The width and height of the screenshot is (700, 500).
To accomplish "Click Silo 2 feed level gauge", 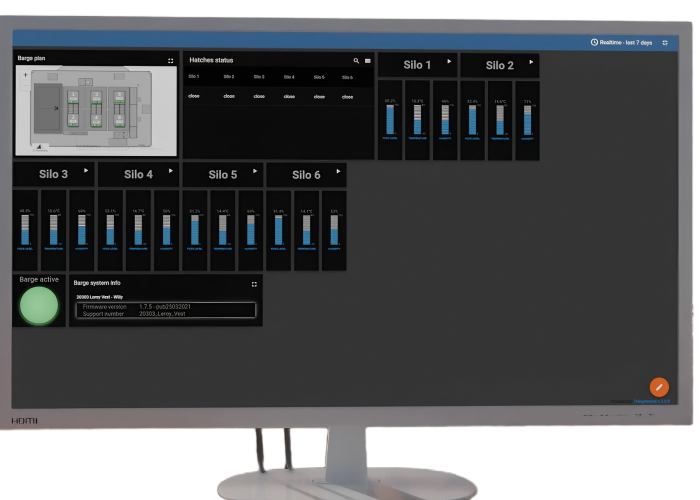I will [472, 120].
